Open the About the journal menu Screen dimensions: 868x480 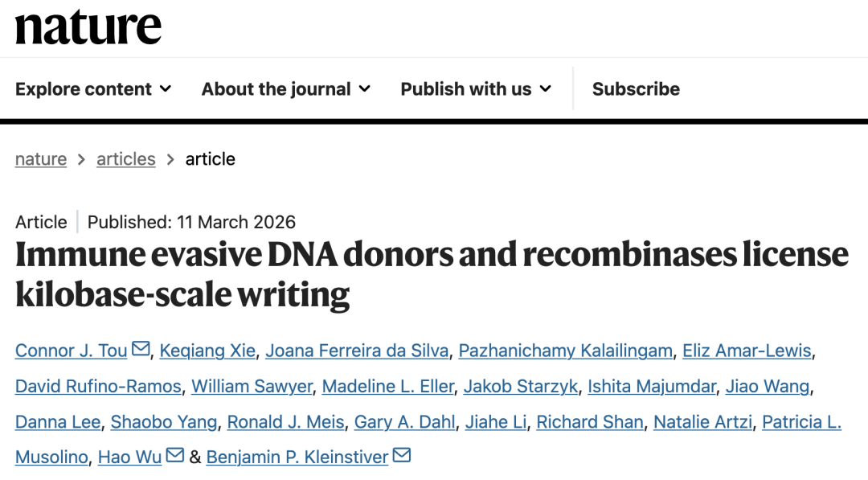pos(285,89)
